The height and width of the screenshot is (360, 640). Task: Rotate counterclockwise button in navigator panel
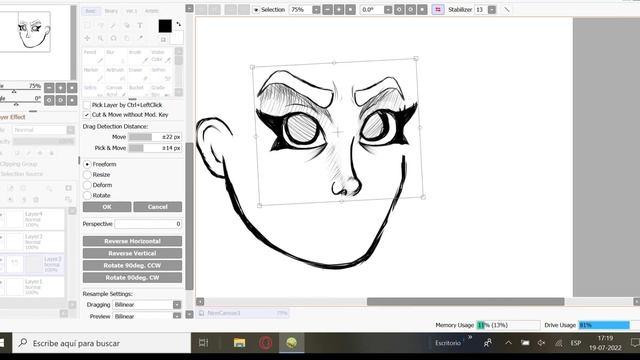point(49,100)
